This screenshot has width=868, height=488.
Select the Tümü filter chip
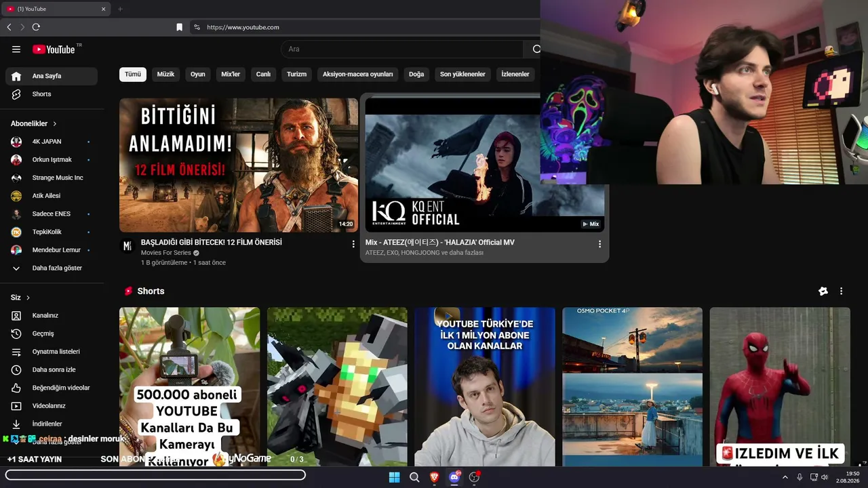[x=133, y=74]
